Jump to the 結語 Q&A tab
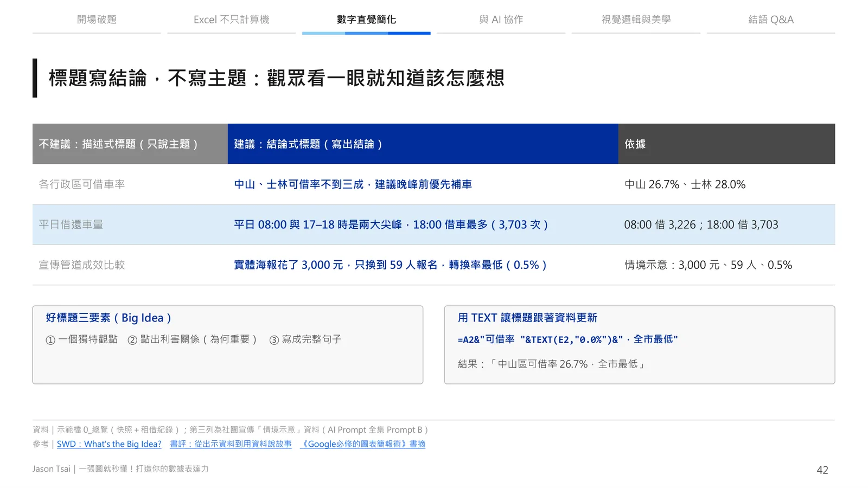Image resolution: width=868 pixels, height=488 pixels. (770, 20)
